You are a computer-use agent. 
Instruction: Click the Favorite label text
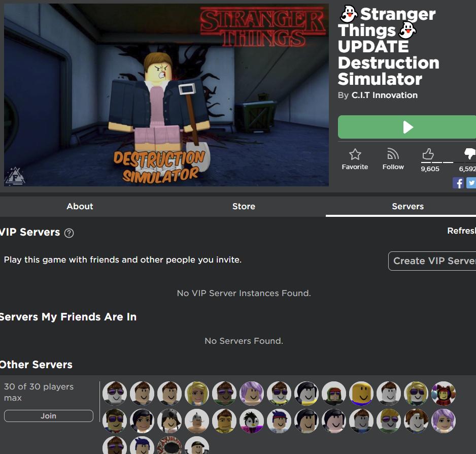[x=355, y=167]
